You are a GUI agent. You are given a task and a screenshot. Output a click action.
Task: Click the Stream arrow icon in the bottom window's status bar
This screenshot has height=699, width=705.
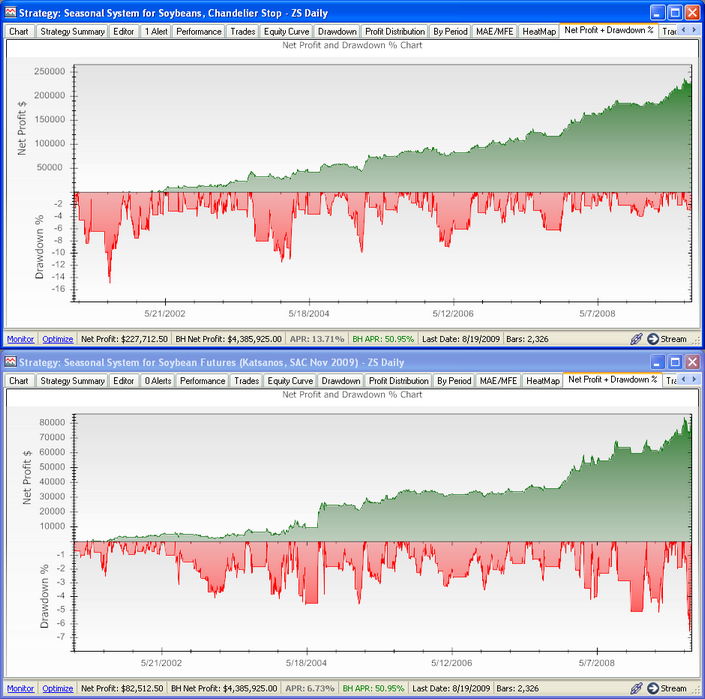click(653, 688)
